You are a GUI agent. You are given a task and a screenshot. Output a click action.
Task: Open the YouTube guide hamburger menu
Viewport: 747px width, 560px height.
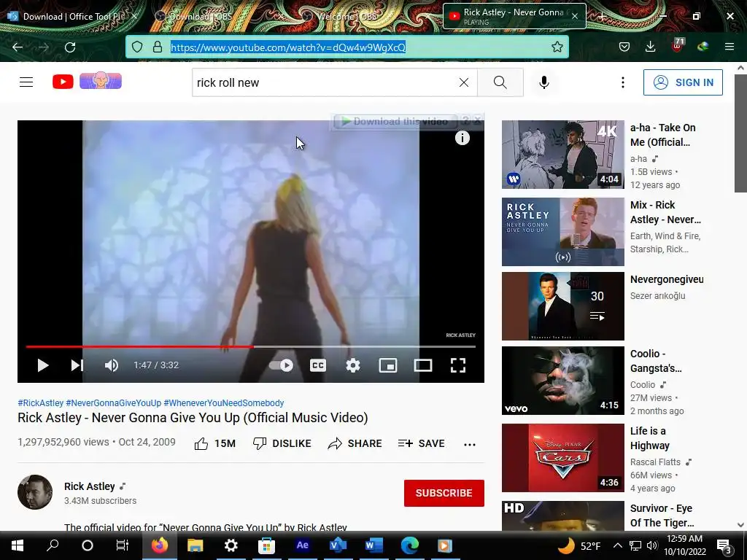click(26, 82)
